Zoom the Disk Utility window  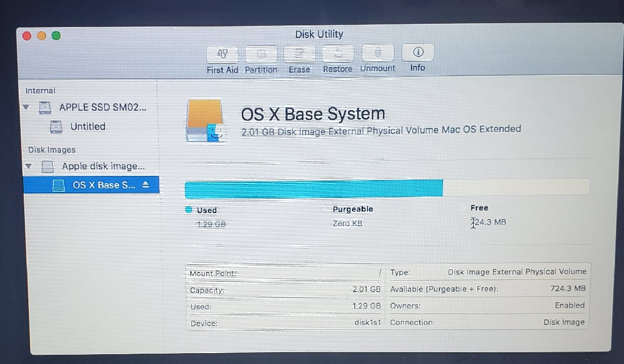[x=56, y=35]
